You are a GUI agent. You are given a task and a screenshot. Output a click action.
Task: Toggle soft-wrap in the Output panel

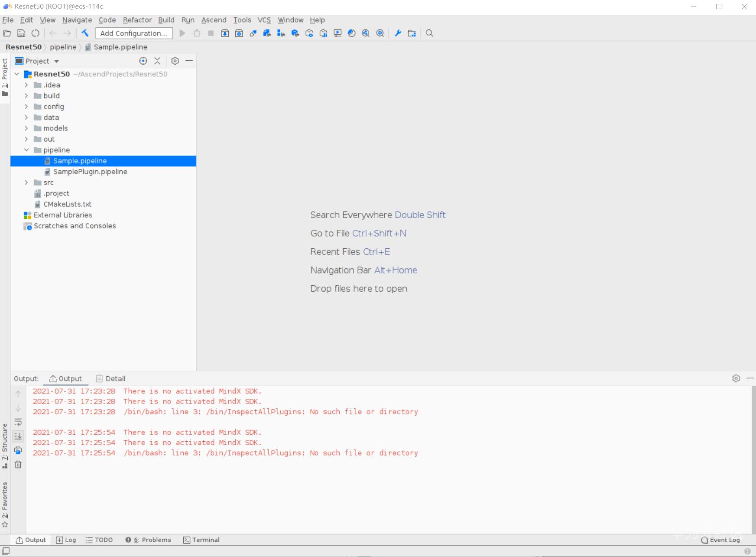[x=18, y=422]
